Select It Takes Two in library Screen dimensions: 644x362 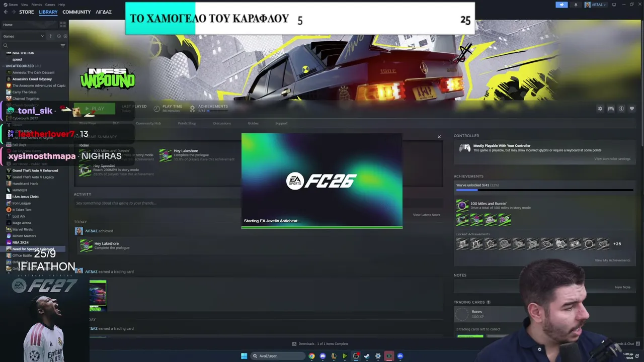(x=22, y=210)
